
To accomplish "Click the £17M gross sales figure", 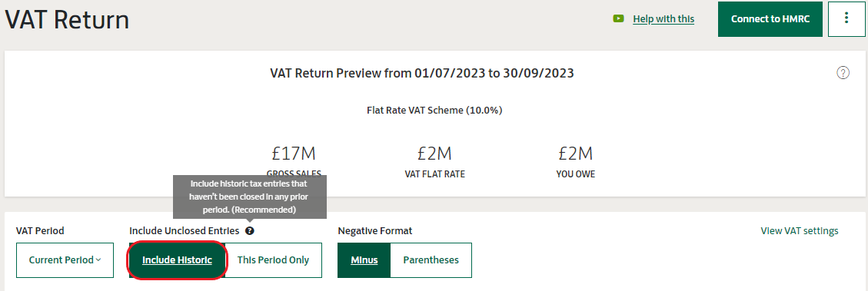I will [294, 154].
